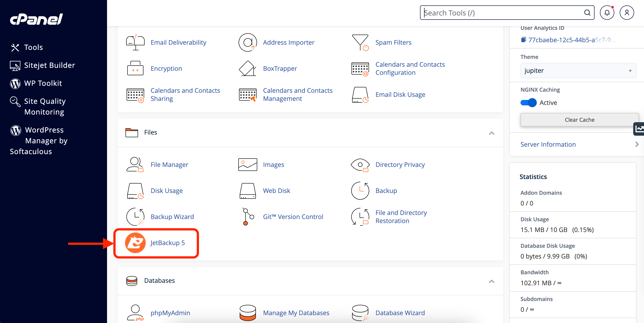Screen dimensions: 644x323
Task: Click the Databases section header title
Action: tap(159, 281)
